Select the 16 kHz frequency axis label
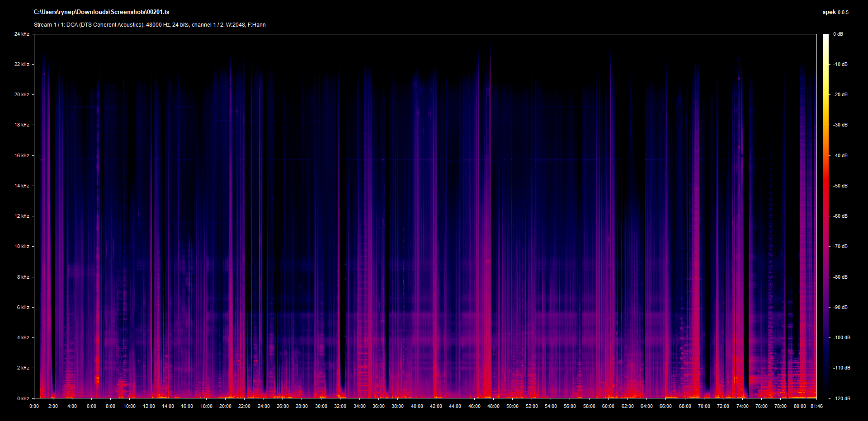The height and width of the screenshot is (421, 868). 22,155
